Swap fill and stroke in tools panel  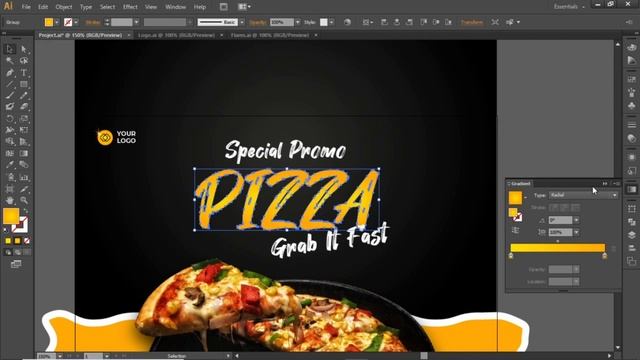26,211
